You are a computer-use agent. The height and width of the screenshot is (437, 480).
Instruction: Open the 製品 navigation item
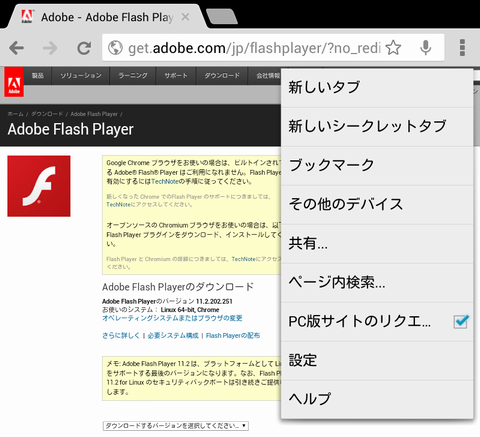tap(38, 76)
